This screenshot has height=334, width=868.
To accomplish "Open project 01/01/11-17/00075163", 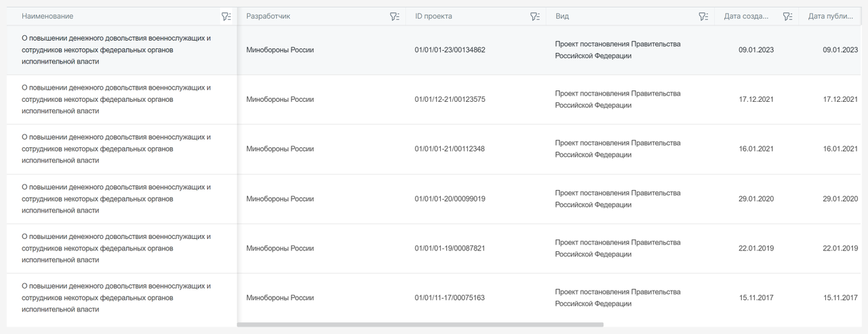I will pos(450,298).
